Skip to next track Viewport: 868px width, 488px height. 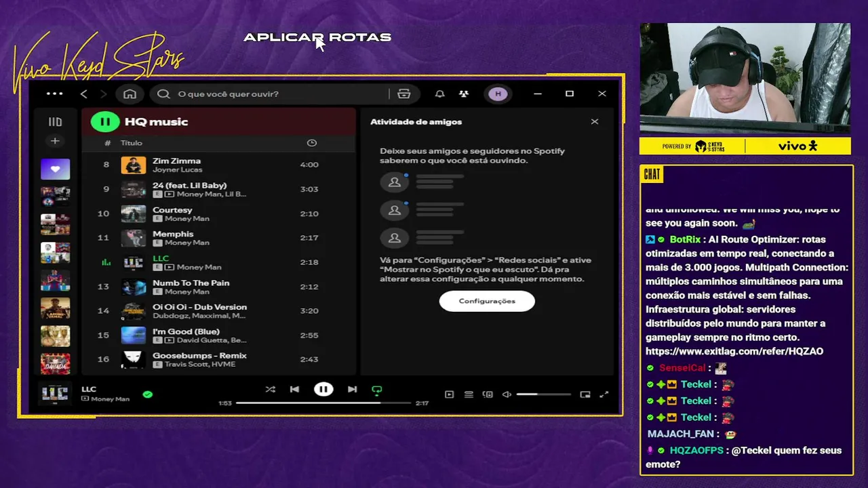tap(352, 389)
